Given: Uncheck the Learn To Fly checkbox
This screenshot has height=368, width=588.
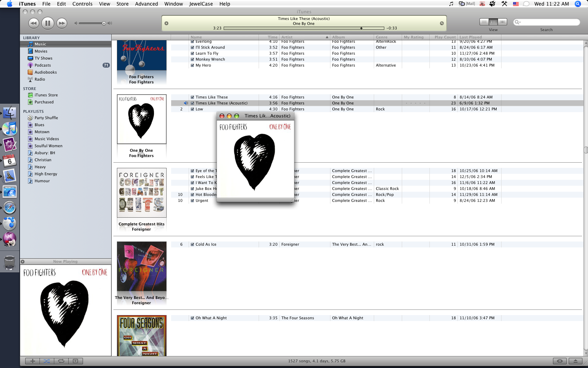Looking at the screenshot, I should click(192, 53).
